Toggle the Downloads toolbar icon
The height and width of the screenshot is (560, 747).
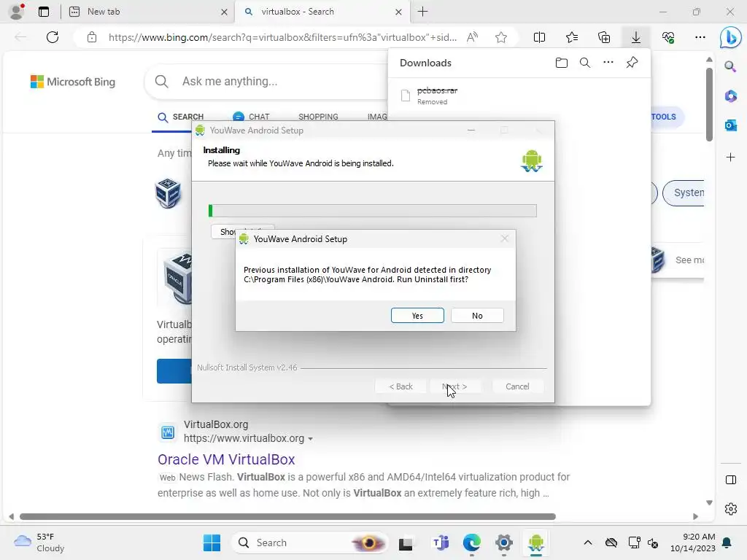636,37
